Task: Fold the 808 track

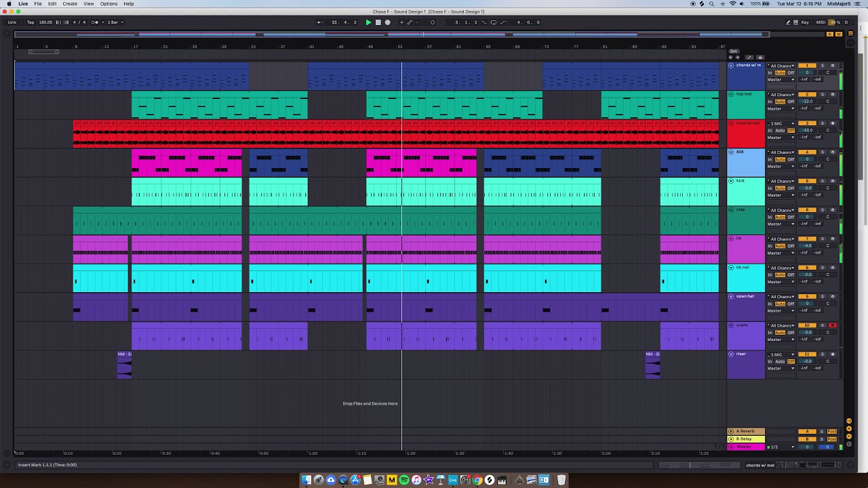Action: (731, 152)
